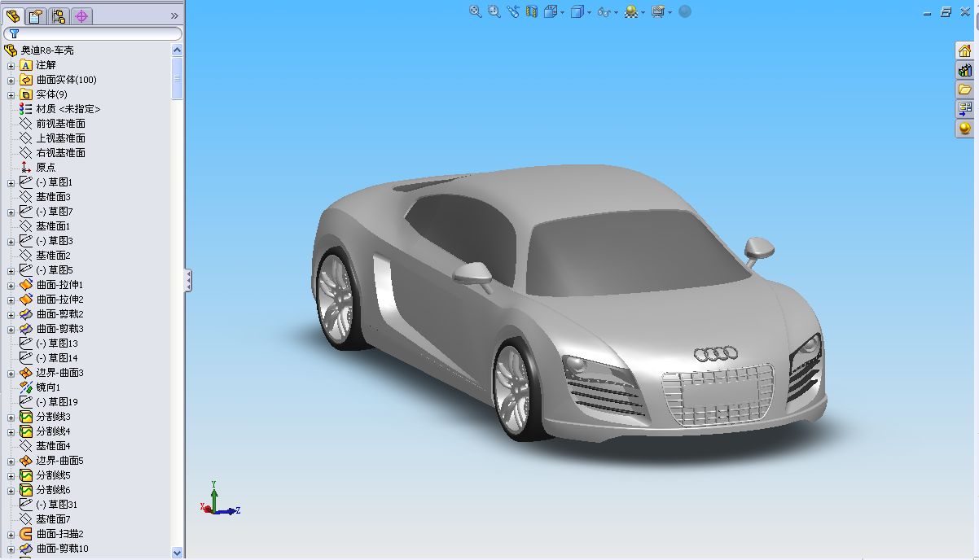Open the View Palette pane

tap(965, 109)
